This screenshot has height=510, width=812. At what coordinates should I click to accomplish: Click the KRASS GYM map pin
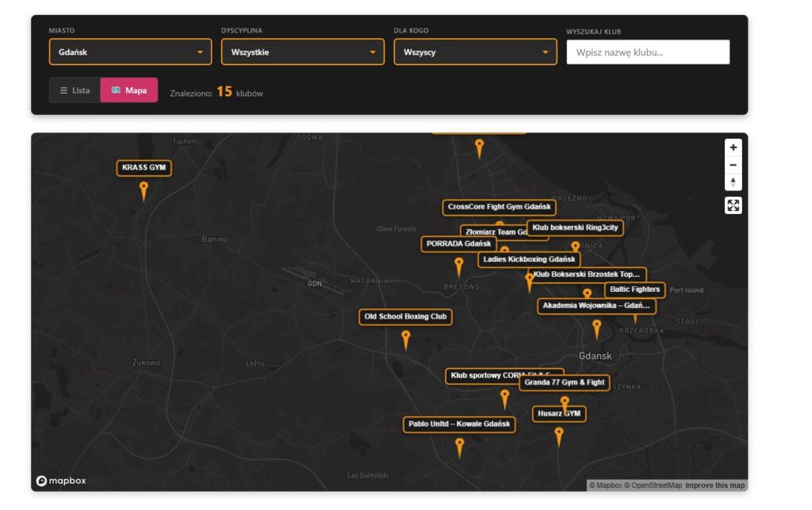pyautogui.click(x=144, y=190)
